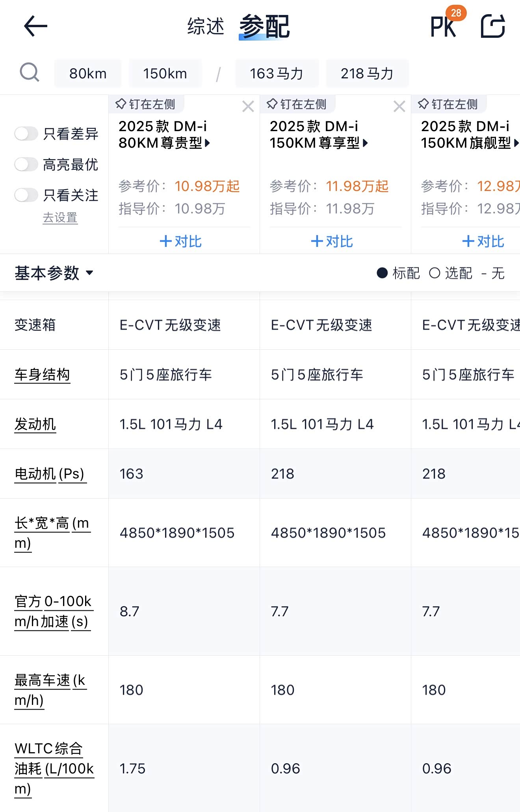
Task: Filter by 150km range chip
Action: coord(165,74)
